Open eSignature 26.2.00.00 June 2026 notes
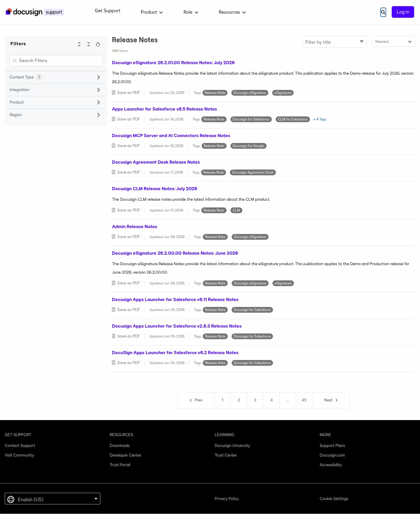The height and width of the screenshot is (514, 420). 175,253
